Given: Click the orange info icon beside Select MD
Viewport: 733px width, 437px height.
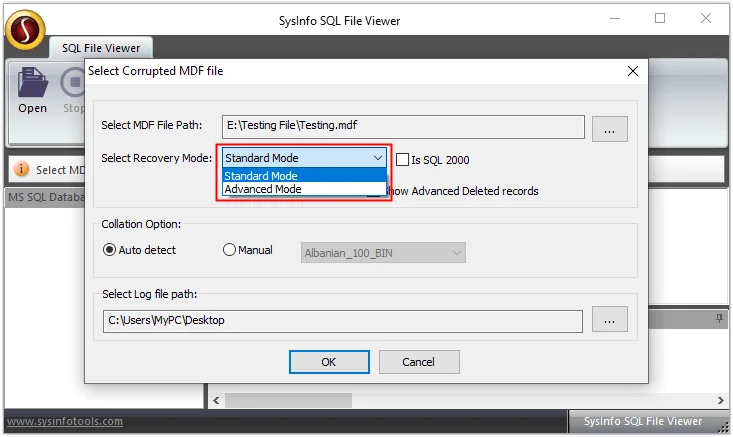Looking at the screenshot, I should coord(22,169).
